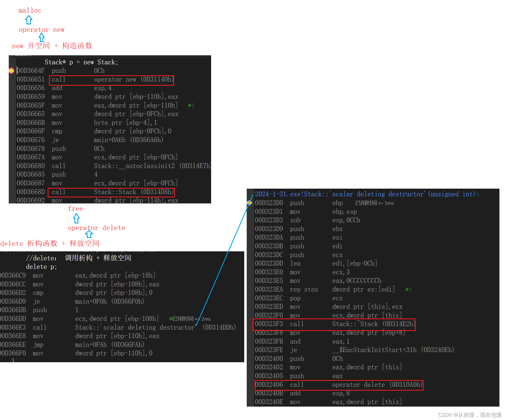
Task: Click the 'je main+0A6h (0D366A6h)' line
Action: pyautogui.click(x=90, y=140)
